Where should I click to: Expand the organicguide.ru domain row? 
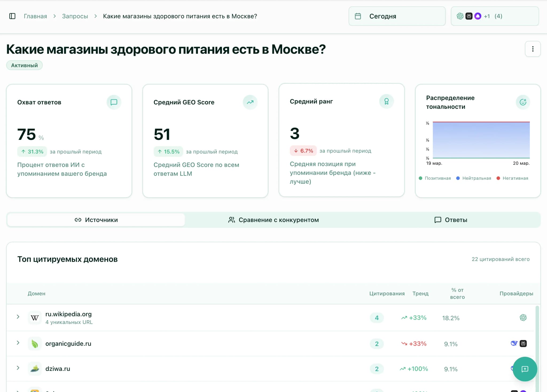point(18,343)
